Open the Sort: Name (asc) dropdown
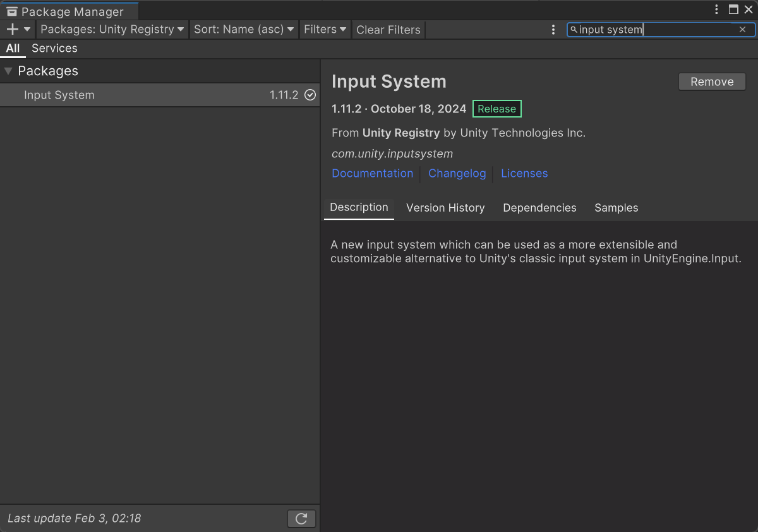 (x=244, y=29)
